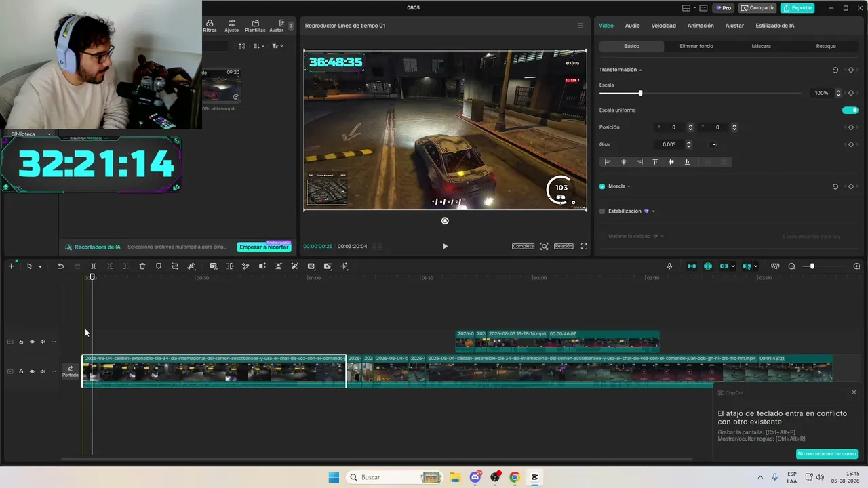Align clip to left edge
Image resolution: width=868 pixels, height=488 pixels.
coord(608,162)
